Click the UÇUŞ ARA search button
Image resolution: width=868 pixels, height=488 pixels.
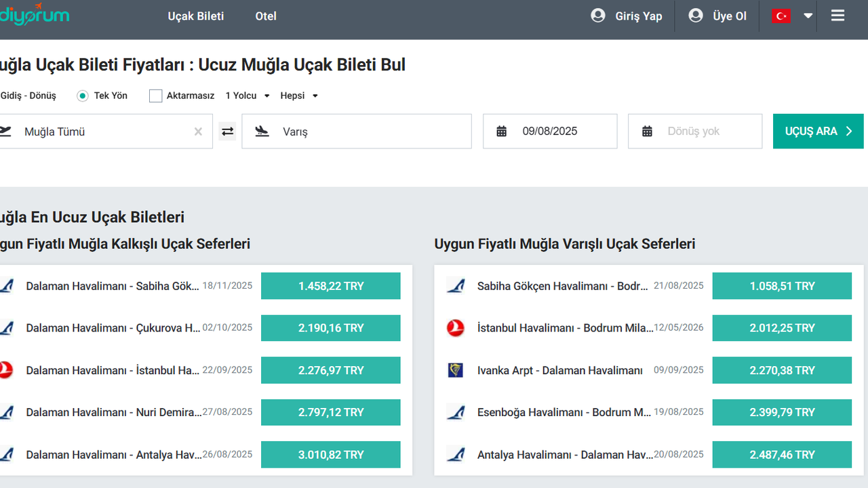pos(818,131)
